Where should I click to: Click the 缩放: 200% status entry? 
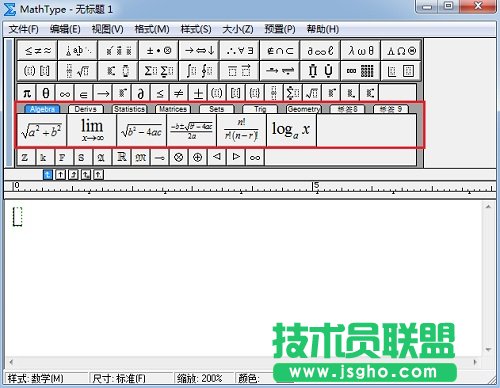point(200,379)
